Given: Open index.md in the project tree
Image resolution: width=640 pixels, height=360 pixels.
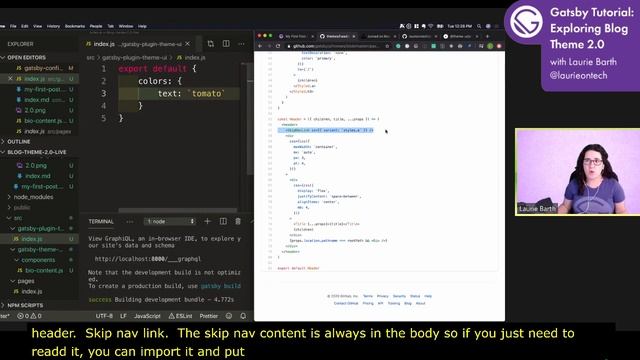Looking at the screenshot, I should coord(38,176).
